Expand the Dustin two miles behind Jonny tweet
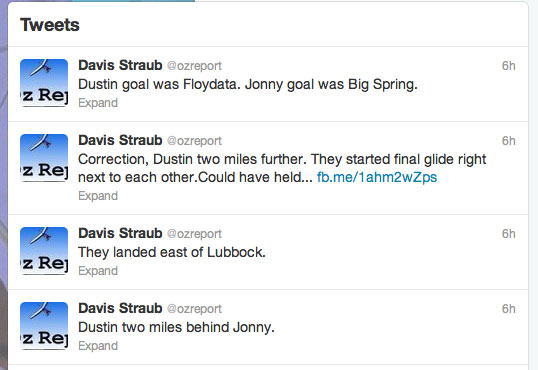Image resolution: width=538 pixels, height=370 pixels. (98, 346)
